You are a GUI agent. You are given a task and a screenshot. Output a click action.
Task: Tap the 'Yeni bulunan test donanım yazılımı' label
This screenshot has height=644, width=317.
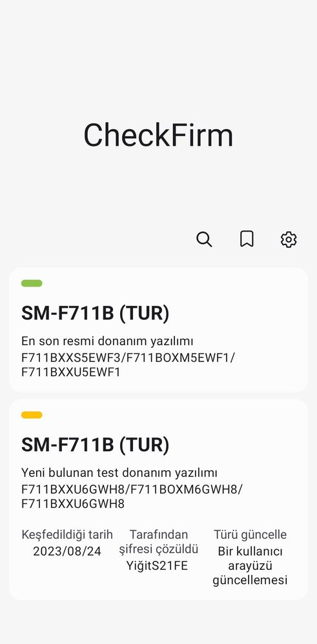point(119,473)
